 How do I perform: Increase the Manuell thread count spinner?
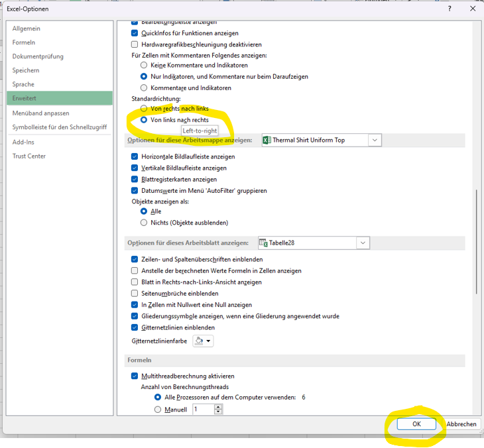(x=218, y=407)
